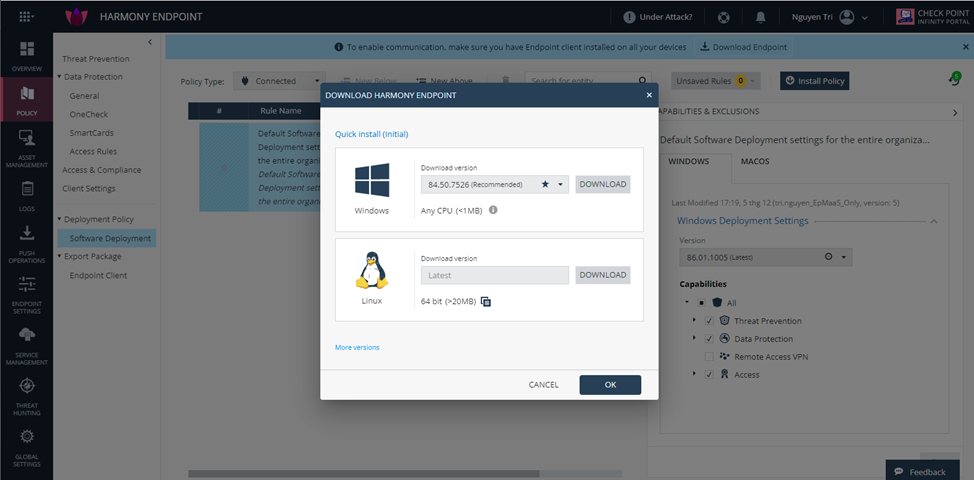Click the Search for entity field
The height and width of the screenshot is (480, 974).
coord(588,81)
